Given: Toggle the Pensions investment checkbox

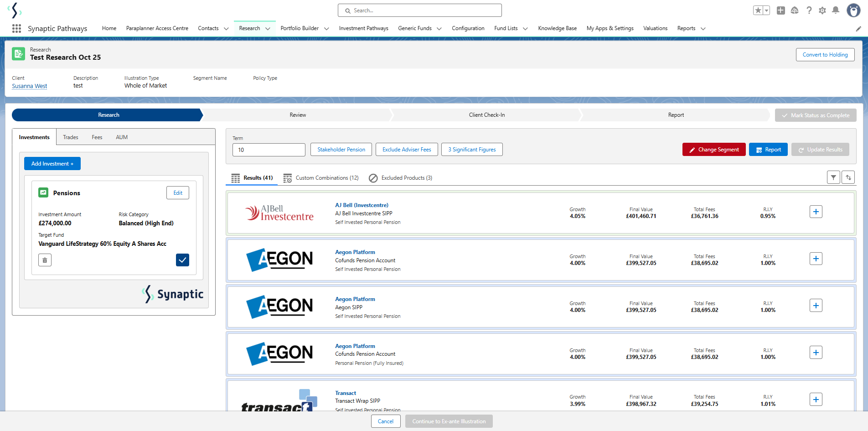Looking at the screenshot, I should tap(182, 260).
